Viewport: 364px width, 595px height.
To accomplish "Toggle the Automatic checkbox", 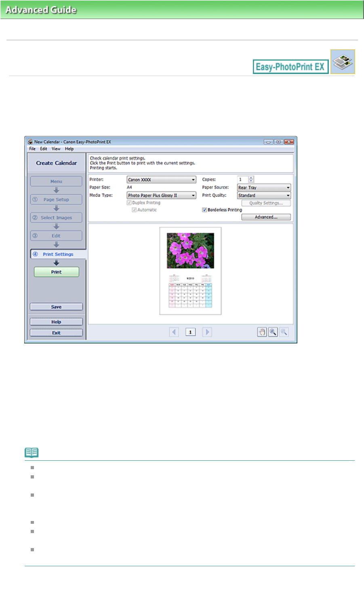I will (x=134, y=210).
